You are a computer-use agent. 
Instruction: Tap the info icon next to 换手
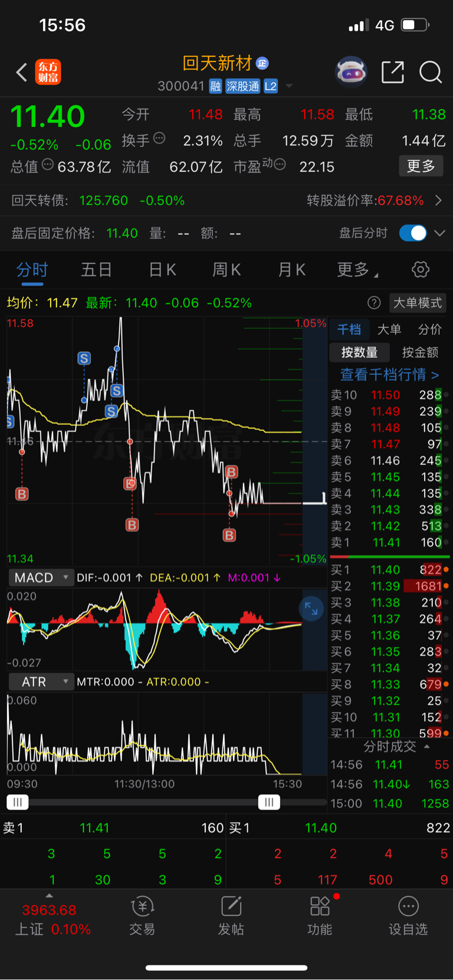point(159,138)
